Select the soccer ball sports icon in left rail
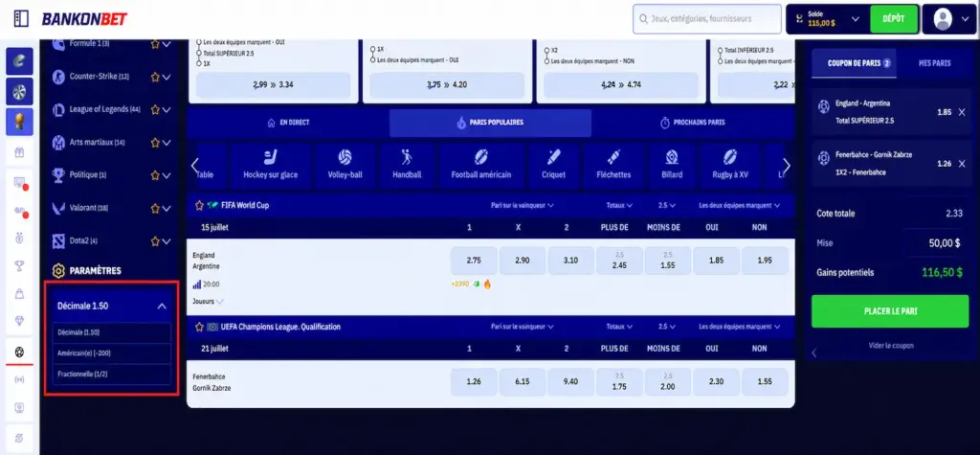 19,353
